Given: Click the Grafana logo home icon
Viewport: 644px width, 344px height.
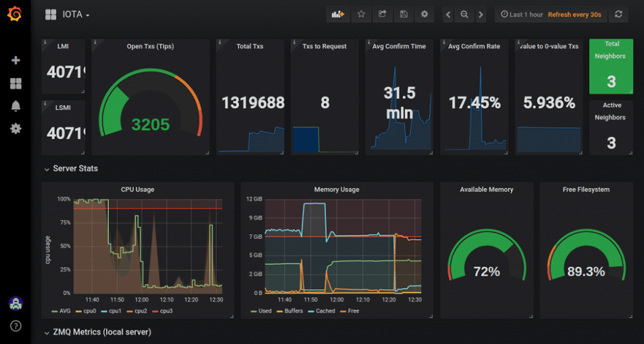Looking at the screenshot, I should point(15,14).
